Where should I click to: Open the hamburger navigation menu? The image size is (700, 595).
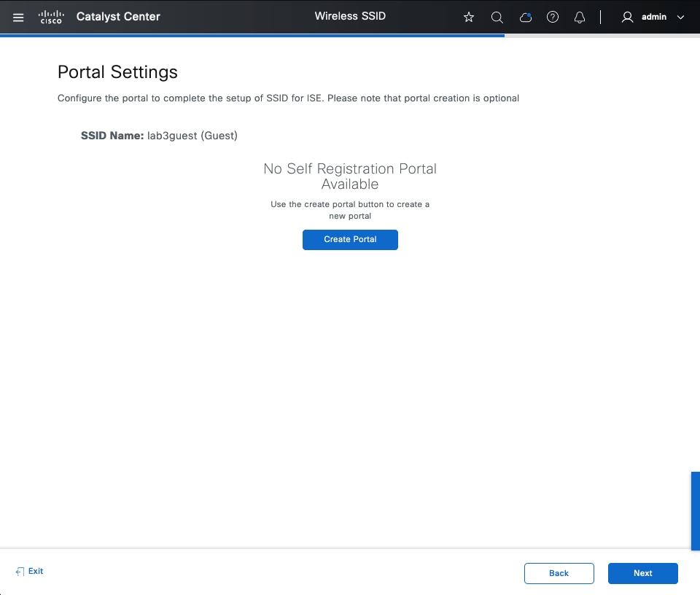pyautogui.click(x=18, y=17)
